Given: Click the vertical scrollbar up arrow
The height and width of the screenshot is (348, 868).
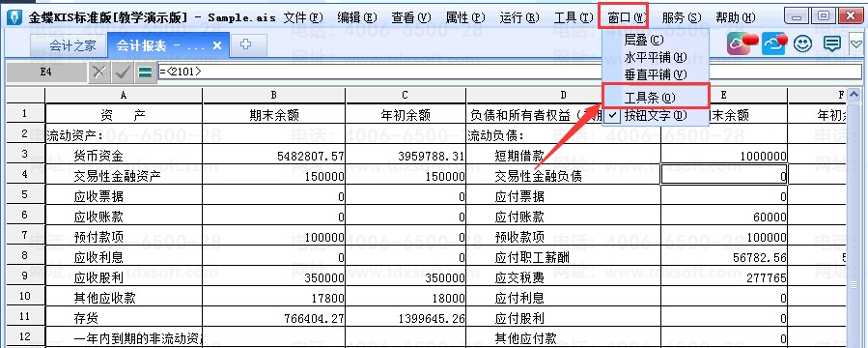Looking at the screenshot, I should 854,95.
